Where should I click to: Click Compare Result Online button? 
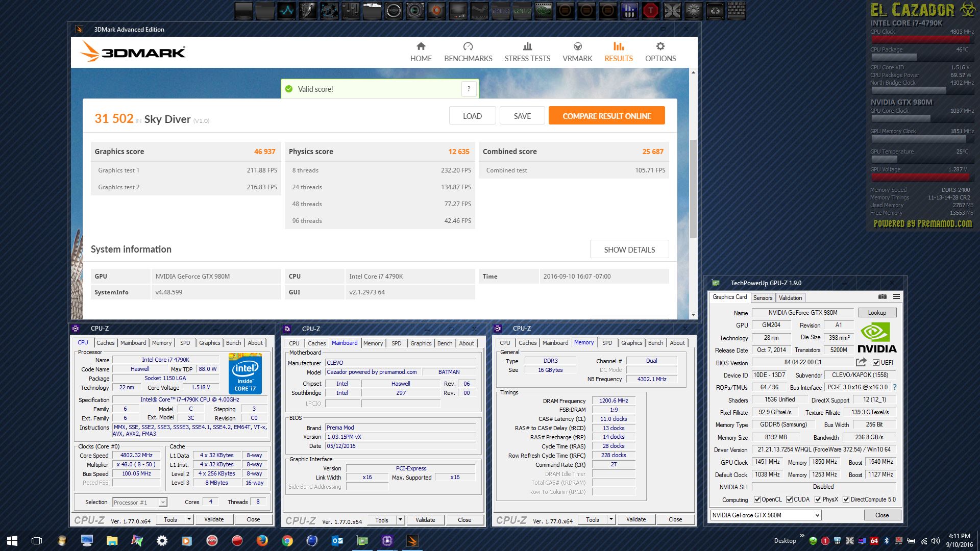pos(606,116)
